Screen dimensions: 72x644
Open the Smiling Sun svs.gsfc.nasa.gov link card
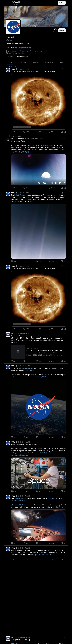39,351
